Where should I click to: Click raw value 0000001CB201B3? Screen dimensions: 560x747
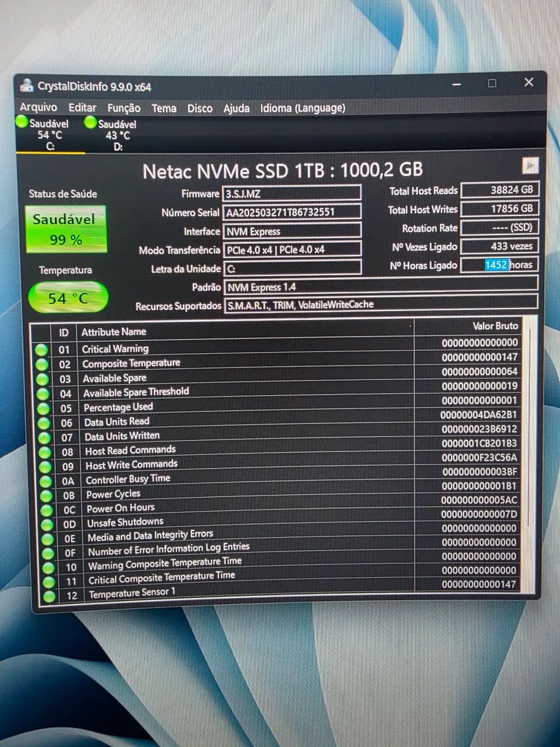479,443
